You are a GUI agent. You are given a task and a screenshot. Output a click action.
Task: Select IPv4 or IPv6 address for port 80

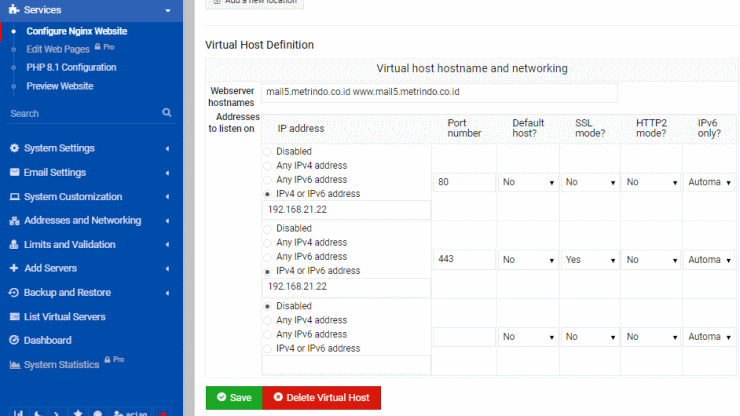[x=268, y=194]
